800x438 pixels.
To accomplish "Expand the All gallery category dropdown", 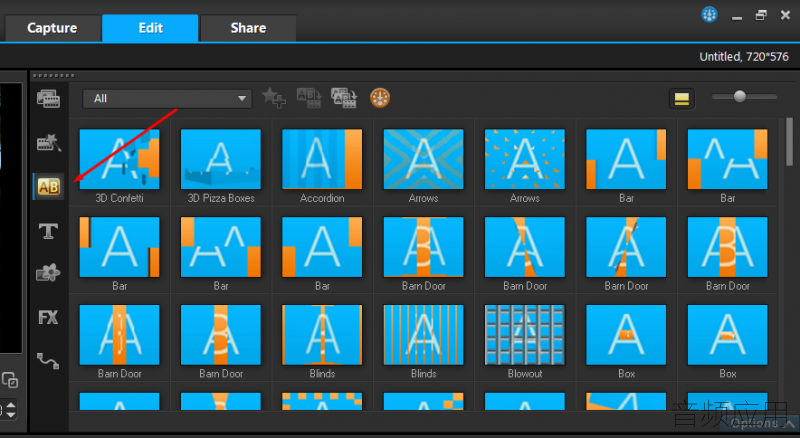I will 167,99.
